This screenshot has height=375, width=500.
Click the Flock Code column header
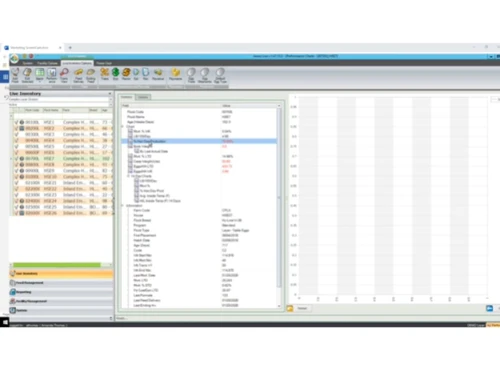coord(32,110)
